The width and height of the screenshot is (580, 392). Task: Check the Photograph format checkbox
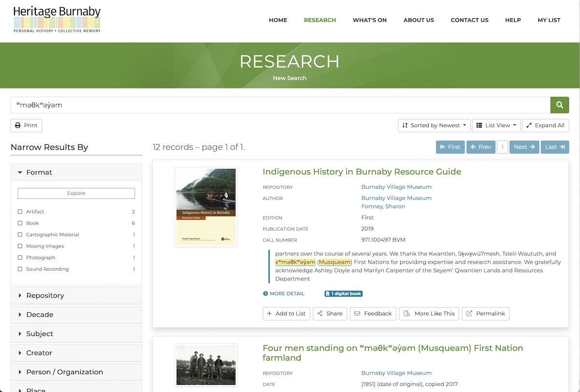20,258
